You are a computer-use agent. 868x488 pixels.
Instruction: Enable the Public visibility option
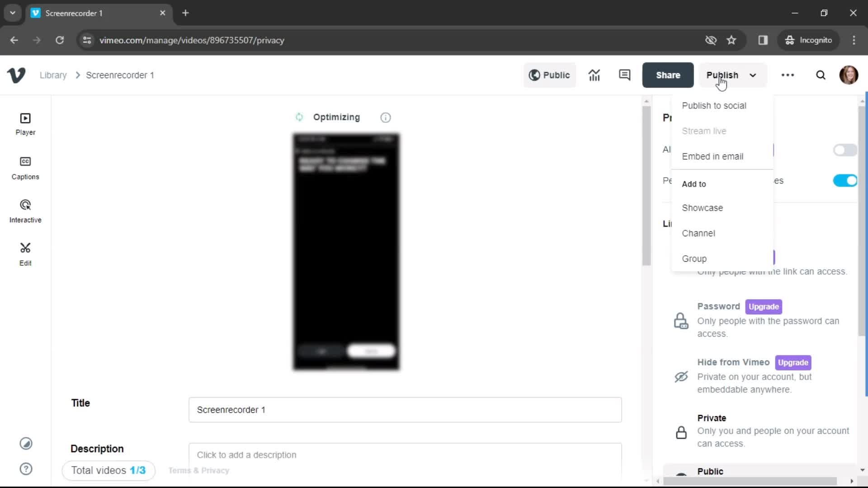[711, 471]
